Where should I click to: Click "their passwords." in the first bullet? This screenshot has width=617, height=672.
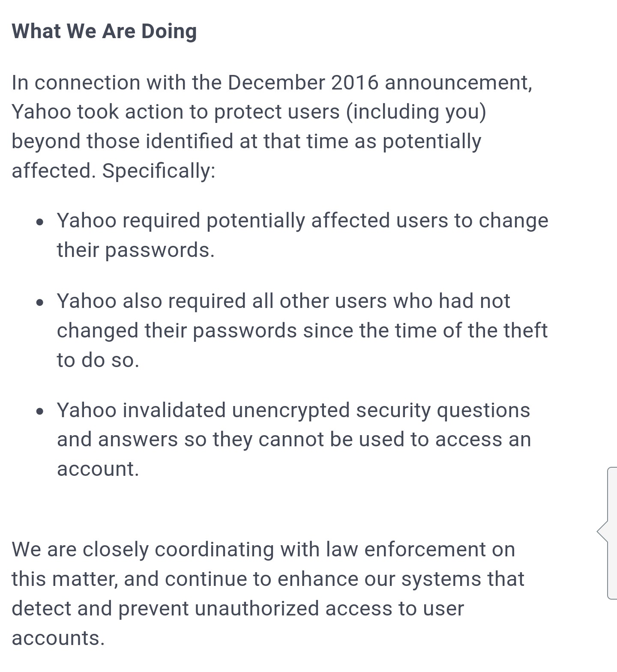135,250
